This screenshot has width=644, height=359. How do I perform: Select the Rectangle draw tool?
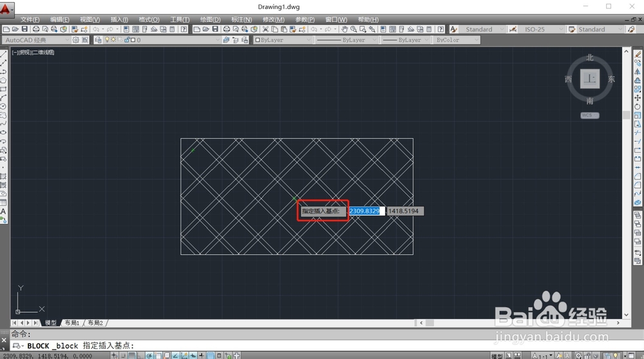point(3,89)
